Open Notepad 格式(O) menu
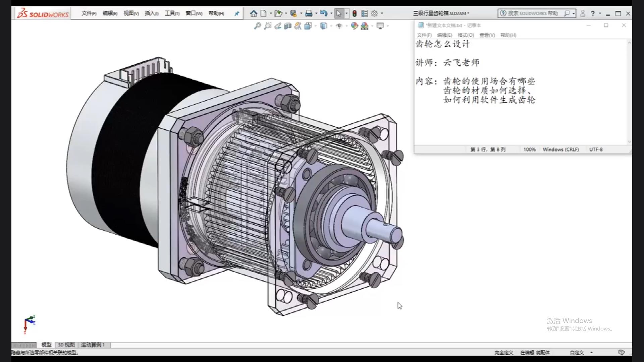This screenshot has height=362, width=644. click(466, 35)
